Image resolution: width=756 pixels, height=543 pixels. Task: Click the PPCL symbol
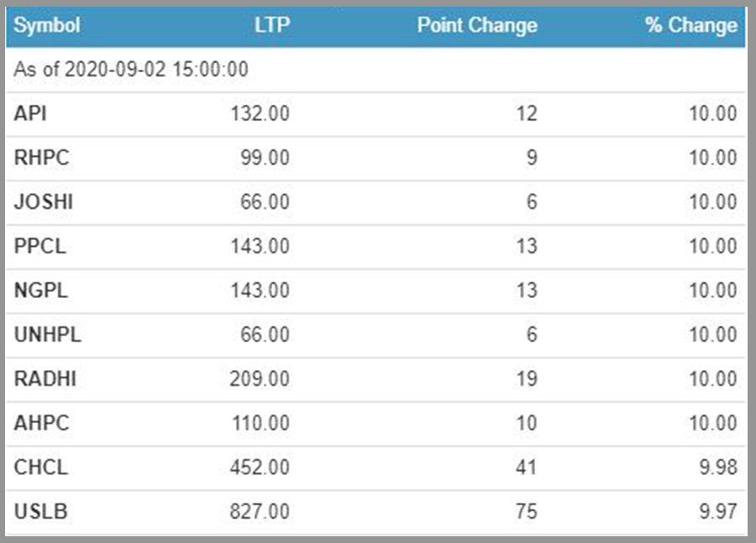39,247
